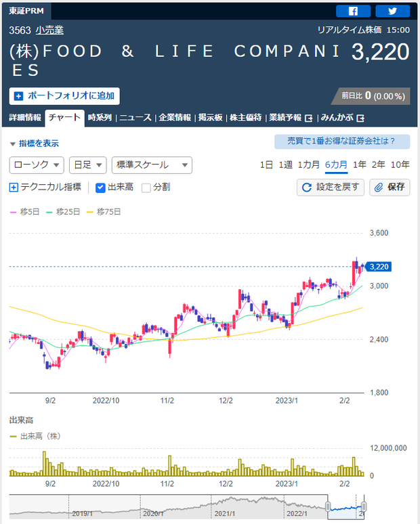Click the external link icon next to 業績予報
The height and width of the screenshot is (524, 420).
(x=309, y=118)
